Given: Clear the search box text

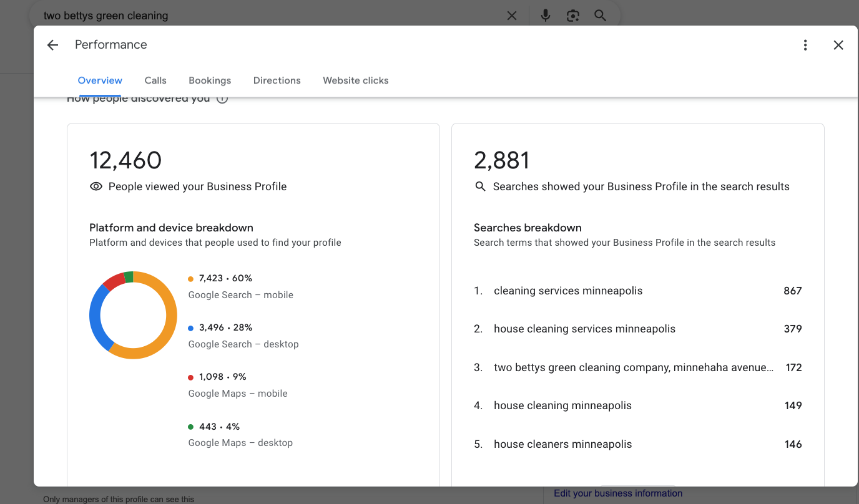Looking at the screenshot, I should click(x=512, y=16).
